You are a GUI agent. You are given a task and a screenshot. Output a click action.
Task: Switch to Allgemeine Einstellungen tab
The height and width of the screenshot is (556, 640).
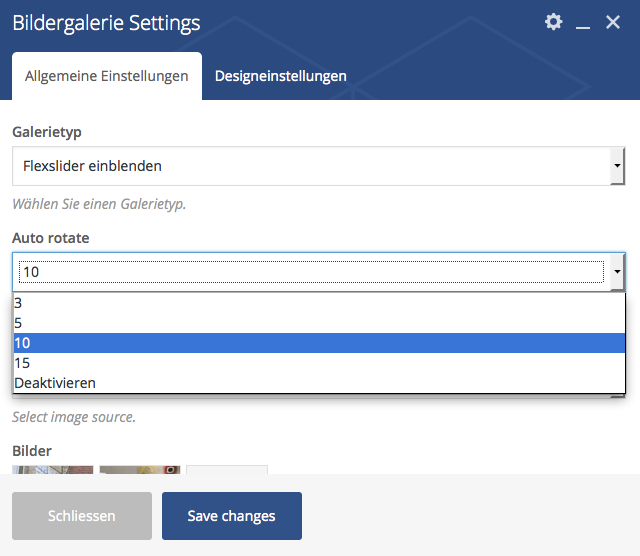coord(107,76)
